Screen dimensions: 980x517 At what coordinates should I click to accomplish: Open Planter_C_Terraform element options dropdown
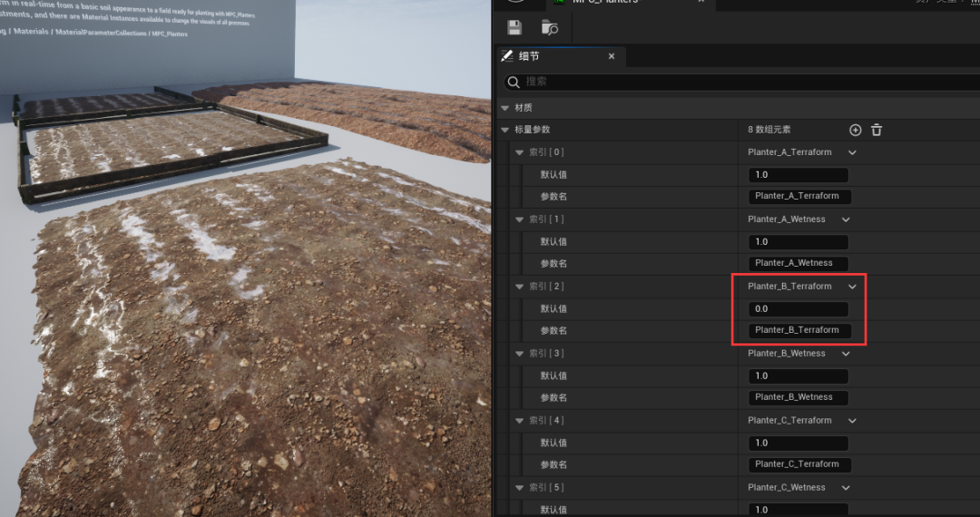(x=852, y=421)
